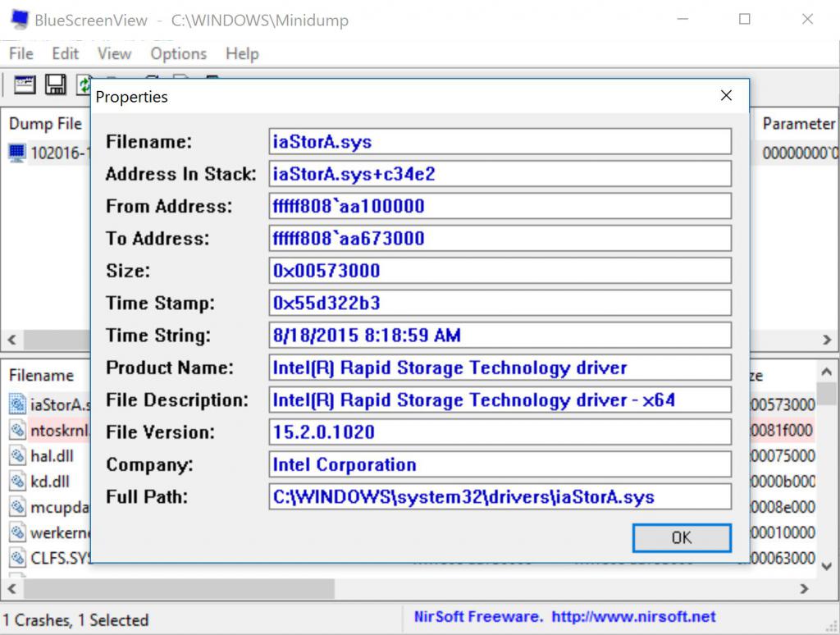The width and height of the screenshot is (840, 635).
Task: Click the Advanced Options toolbar icon
Action: pos(25,85)
